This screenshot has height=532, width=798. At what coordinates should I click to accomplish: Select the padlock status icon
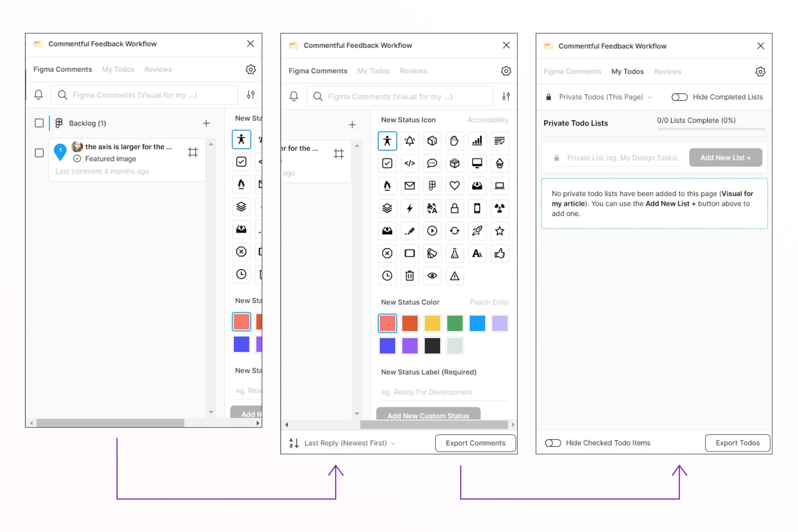tap(455, 209)
